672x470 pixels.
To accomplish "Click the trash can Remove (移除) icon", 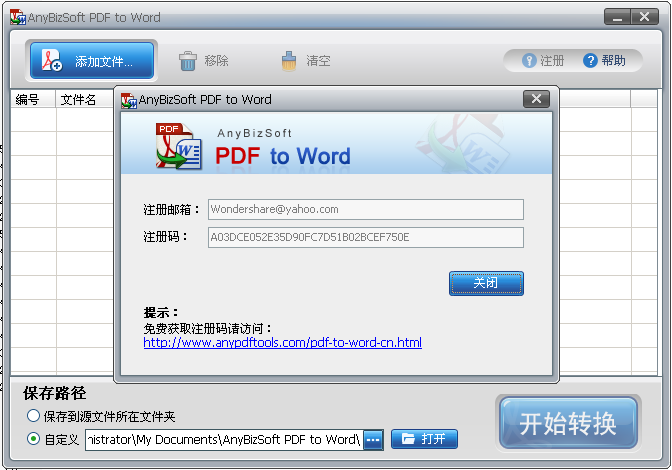I will tap(188, 61).
